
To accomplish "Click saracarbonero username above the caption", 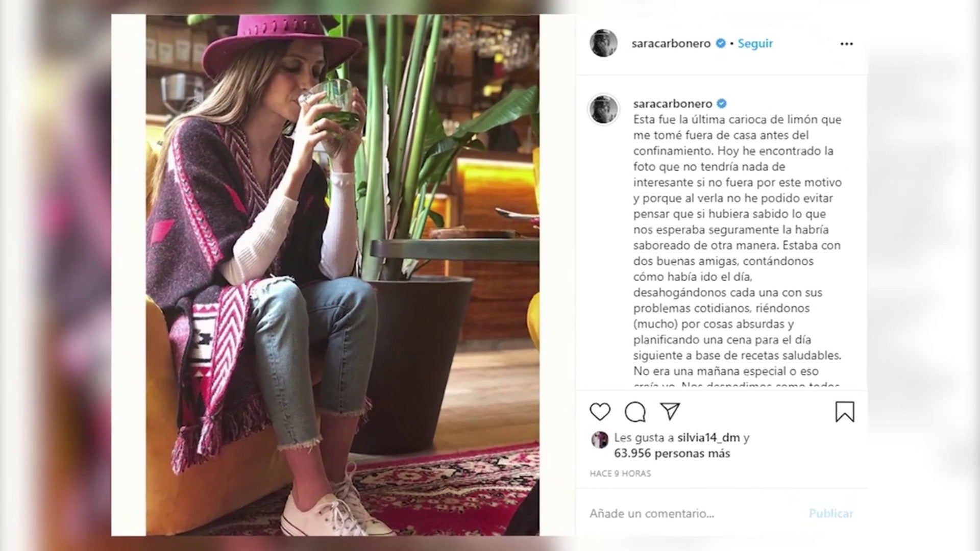I will [x=673, y=104].
